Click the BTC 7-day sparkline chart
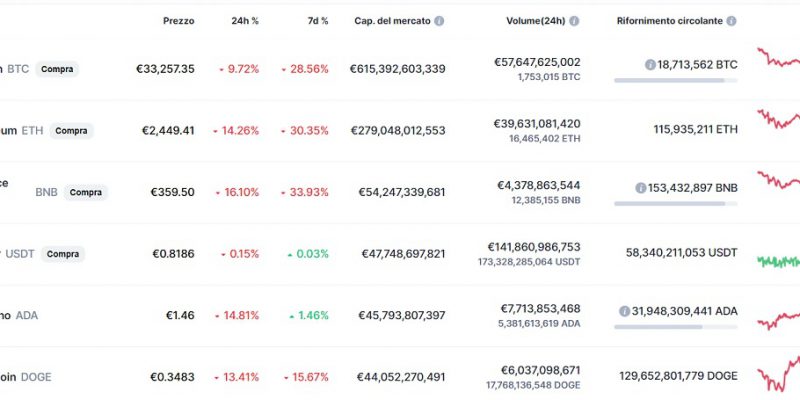 pyautogui.click(x=779, y=58)
